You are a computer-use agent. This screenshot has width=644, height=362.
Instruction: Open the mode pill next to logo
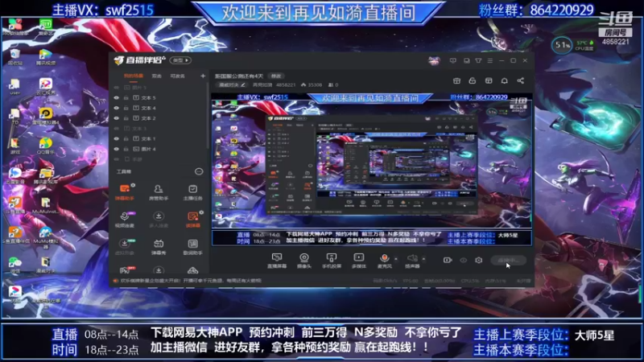(180, 60)
